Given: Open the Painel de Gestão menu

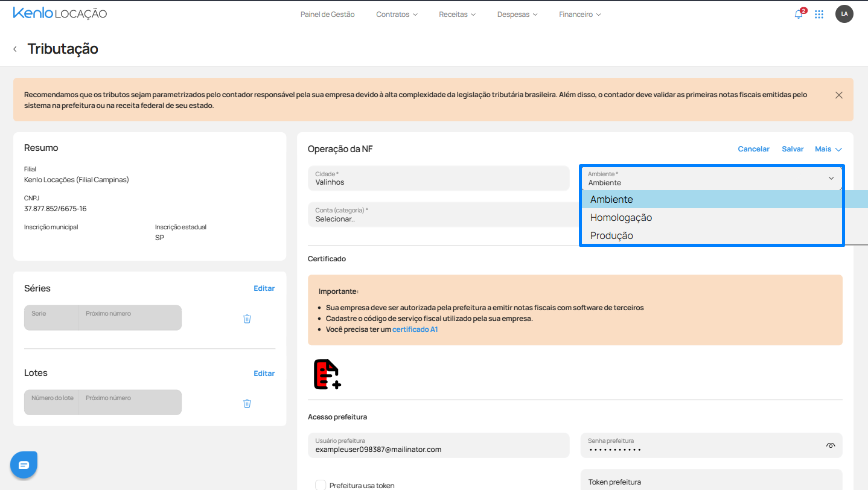Looking at the screenshot, I should [x=328, y=14].
